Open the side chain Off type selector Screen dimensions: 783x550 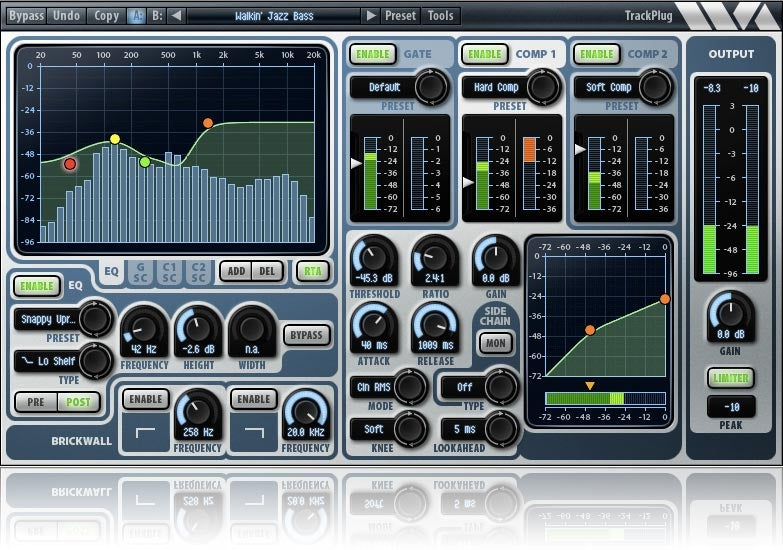(x=464, y=387)
